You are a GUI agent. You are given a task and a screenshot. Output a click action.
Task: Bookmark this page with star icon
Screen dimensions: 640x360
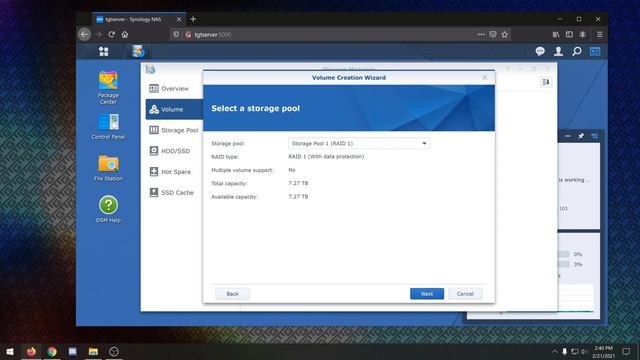tap(505, 35)
